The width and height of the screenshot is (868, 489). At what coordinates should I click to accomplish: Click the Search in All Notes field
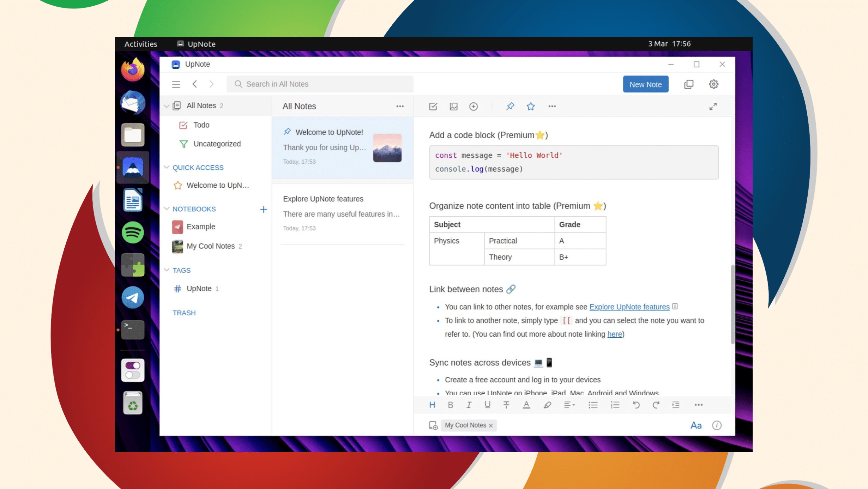(320, 84)
